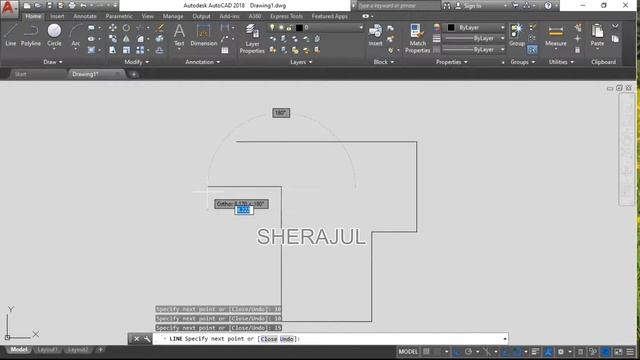Click the Plot (print) icon in quick access toolbar
Screen dimensions: 640x360
[72, 6]
